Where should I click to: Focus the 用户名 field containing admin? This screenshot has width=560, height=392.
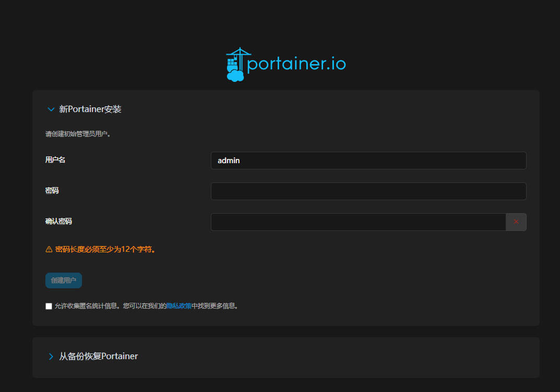pyautogui.click(x=368, y=161)
